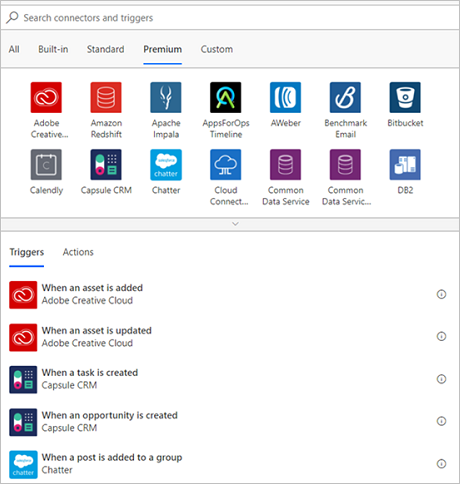Screen dimensions: 460x484
Task: Switch to the Triggers tab
Action: [27, 252]
